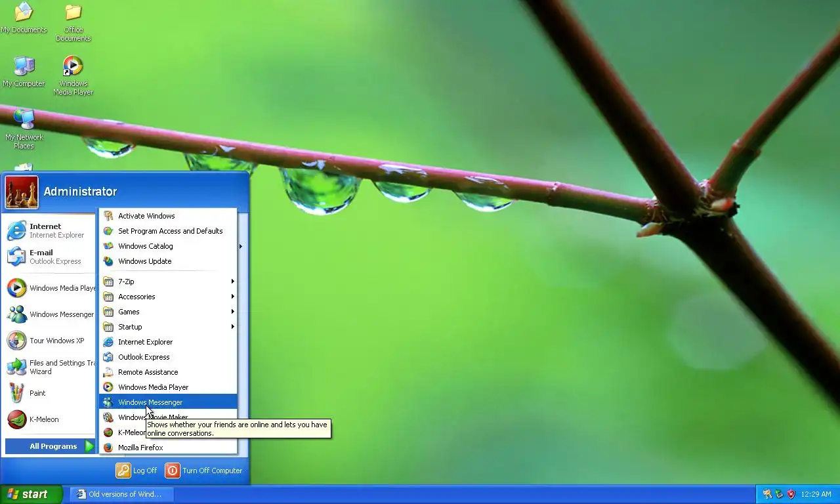840x504 pixels.
Task: Click the leftmost system tray icon
Action: point(766,494)
